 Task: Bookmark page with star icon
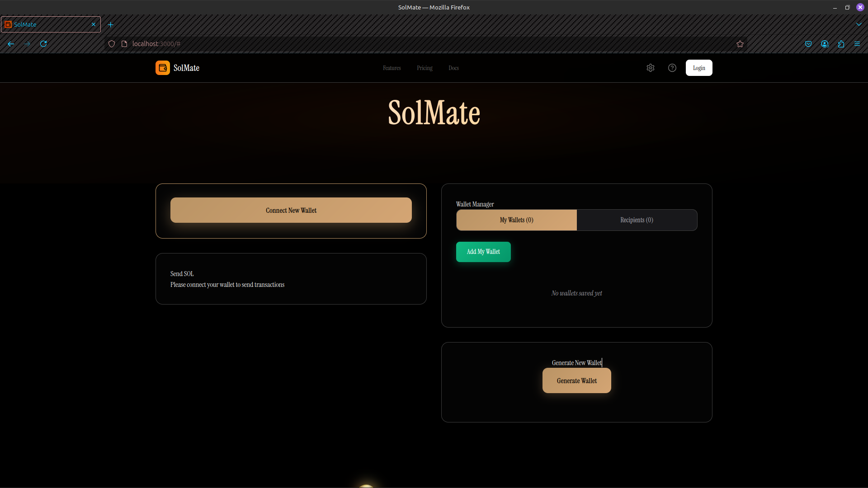(x=740, y=44)
